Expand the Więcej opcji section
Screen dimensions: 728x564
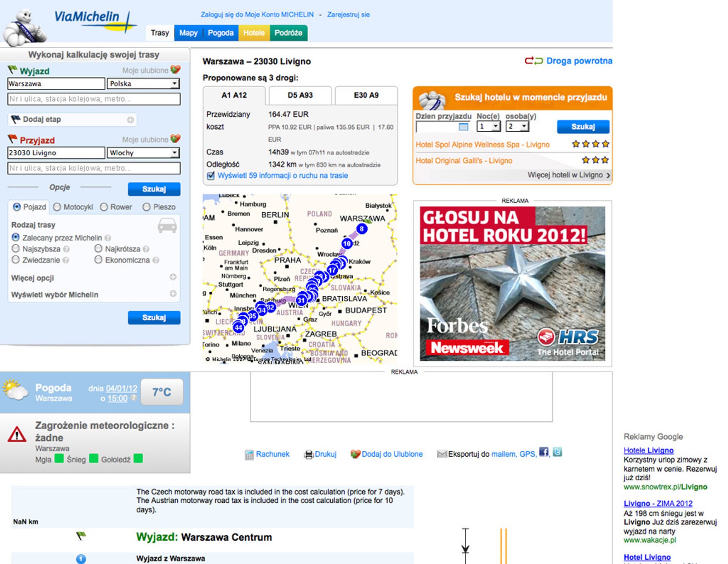tap(173, 277)
